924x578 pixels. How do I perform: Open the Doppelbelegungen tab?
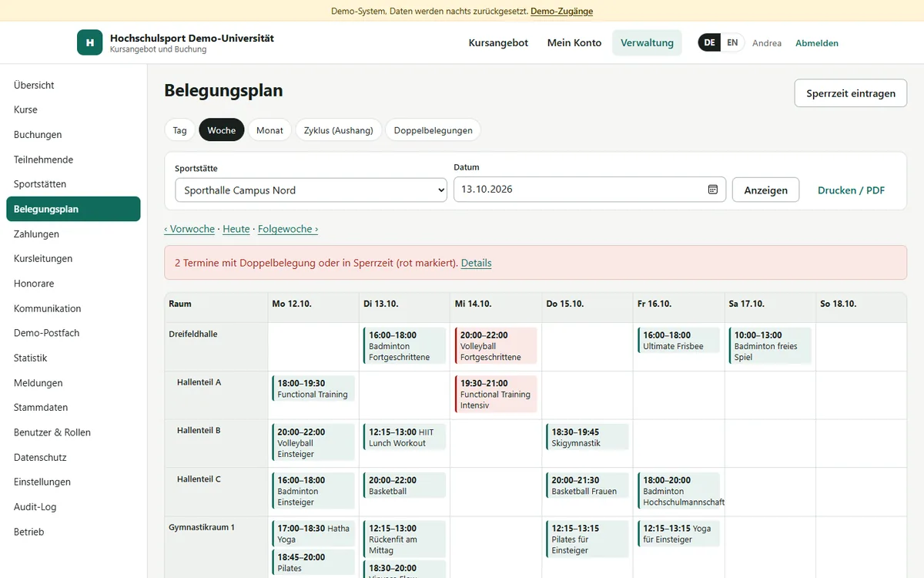point(433,130)
